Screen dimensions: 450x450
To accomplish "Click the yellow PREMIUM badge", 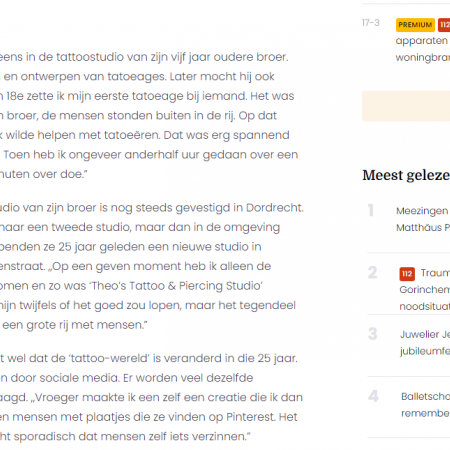I will pyautogui.click(x=415, y=25).
